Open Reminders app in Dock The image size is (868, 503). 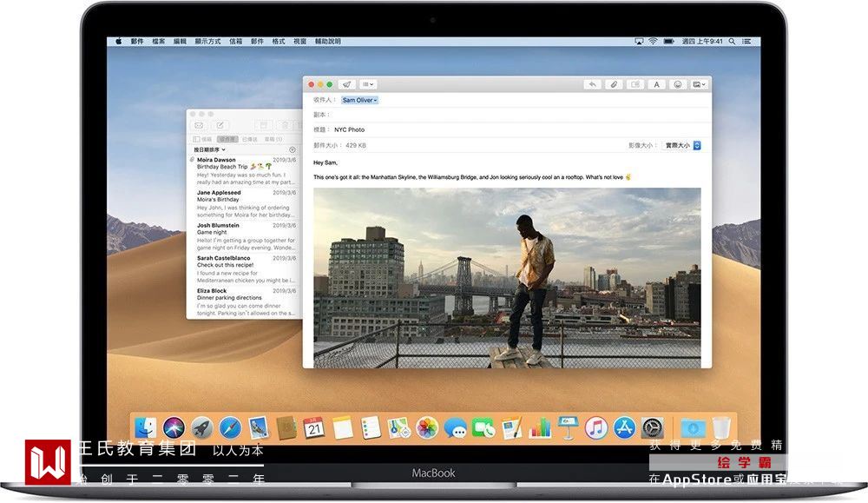(371, 427)
